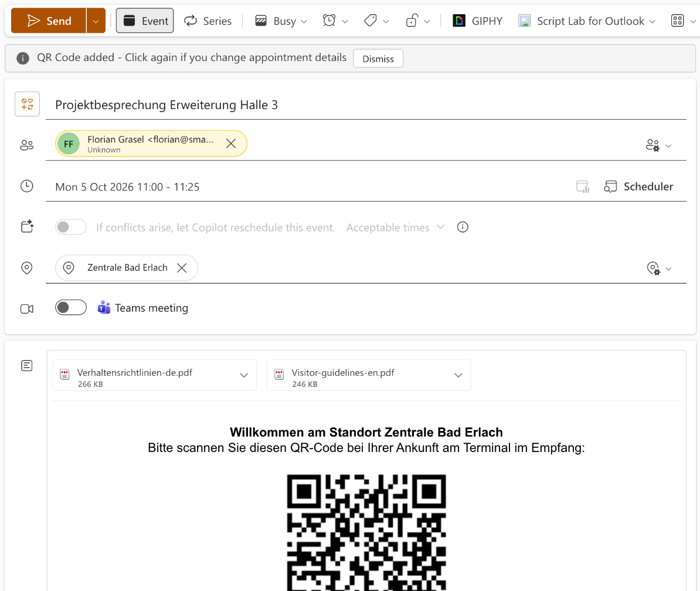Expand the attendee options chevron

(x=669, y=146)
